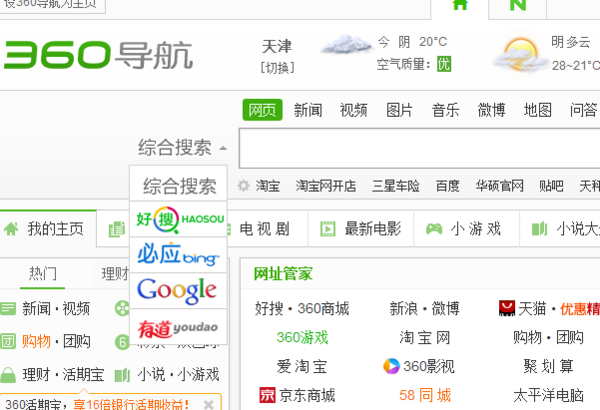Click the 团 icon beside 购物·团购

[8, 341]
